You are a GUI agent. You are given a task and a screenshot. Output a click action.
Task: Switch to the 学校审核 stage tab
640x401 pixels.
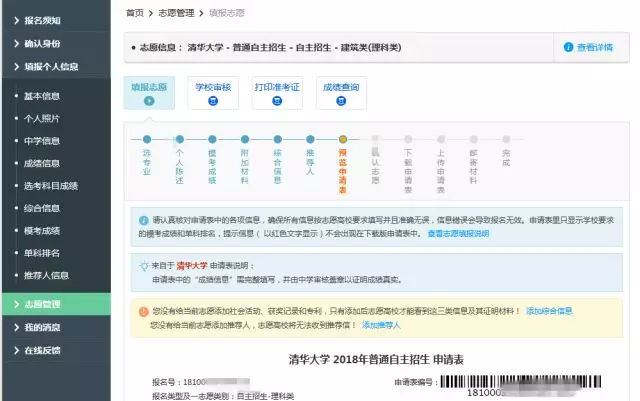point(213,93)
